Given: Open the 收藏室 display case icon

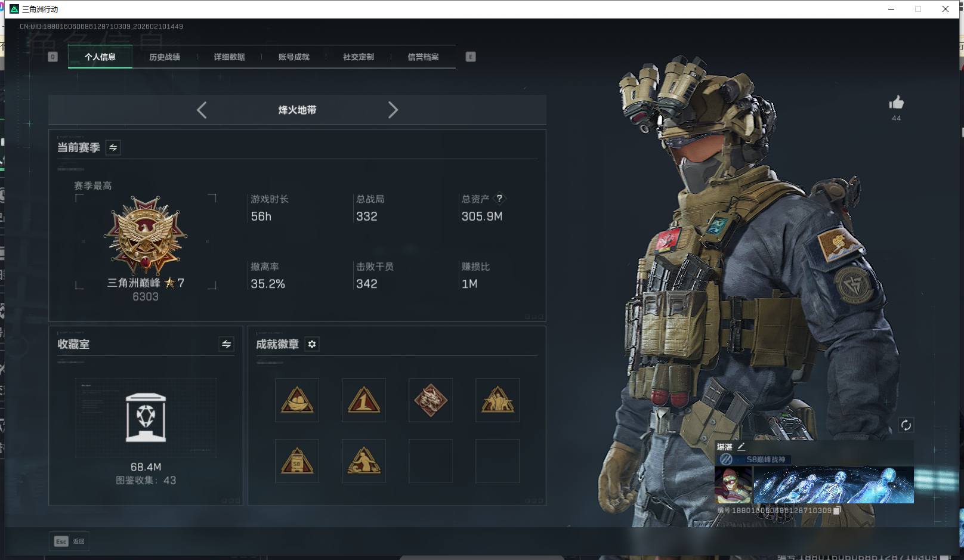Looking at the screenshot, I should click(x=146, y=417).
